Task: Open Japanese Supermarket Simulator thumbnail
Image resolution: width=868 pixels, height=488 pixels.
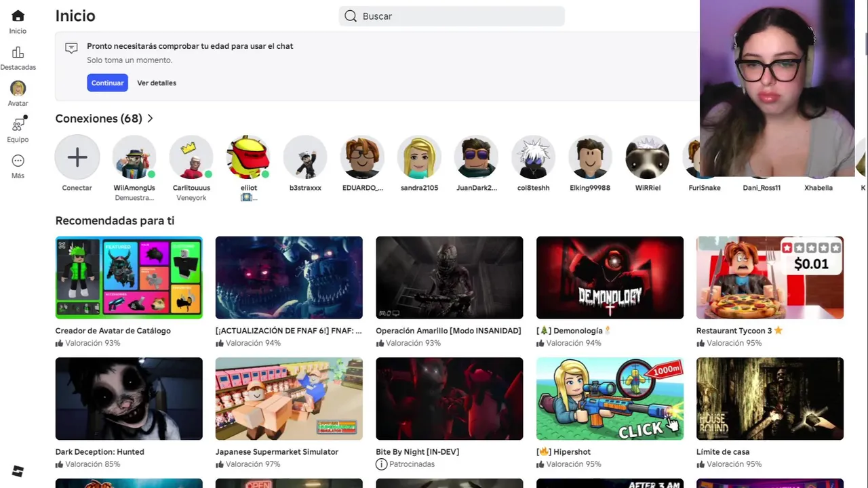Action: pos(289,399)
